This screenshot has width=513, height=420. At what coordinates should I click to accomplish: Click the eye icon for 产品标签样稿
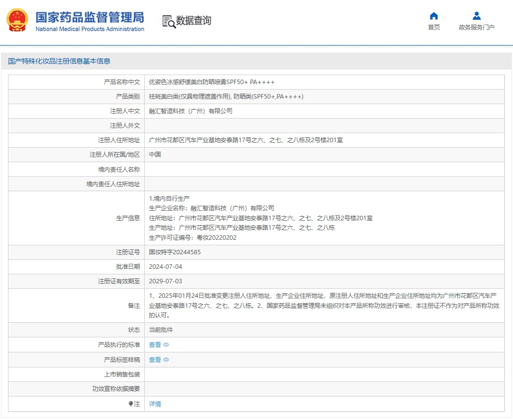click(x=166, y=360)
